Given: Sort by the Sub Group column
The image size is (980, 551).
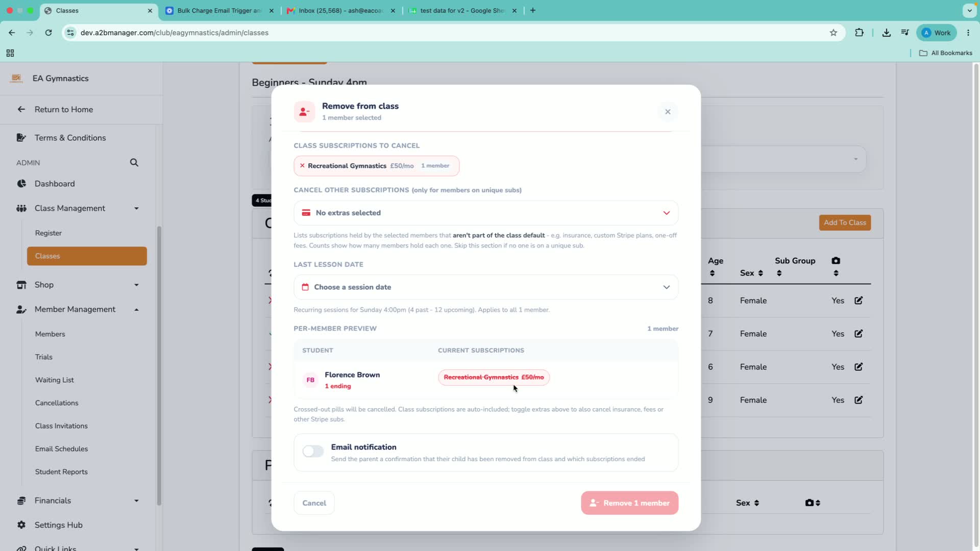Looking at the screenshot, I should (x=779, y=273).
